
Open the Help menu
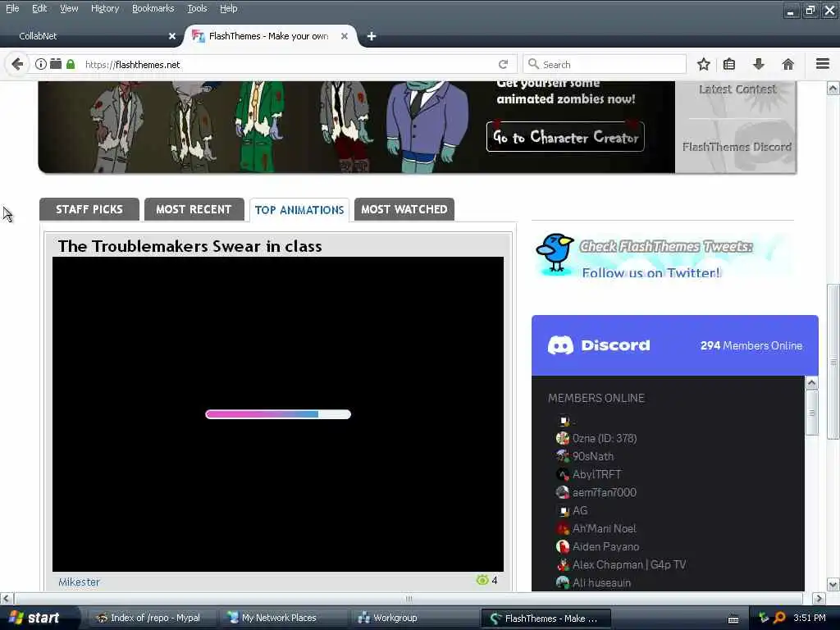pos(228,8)
